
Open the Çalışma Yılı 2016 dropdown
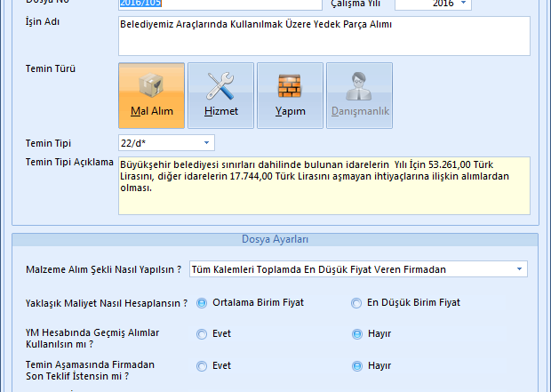click(x=465, y=4)
